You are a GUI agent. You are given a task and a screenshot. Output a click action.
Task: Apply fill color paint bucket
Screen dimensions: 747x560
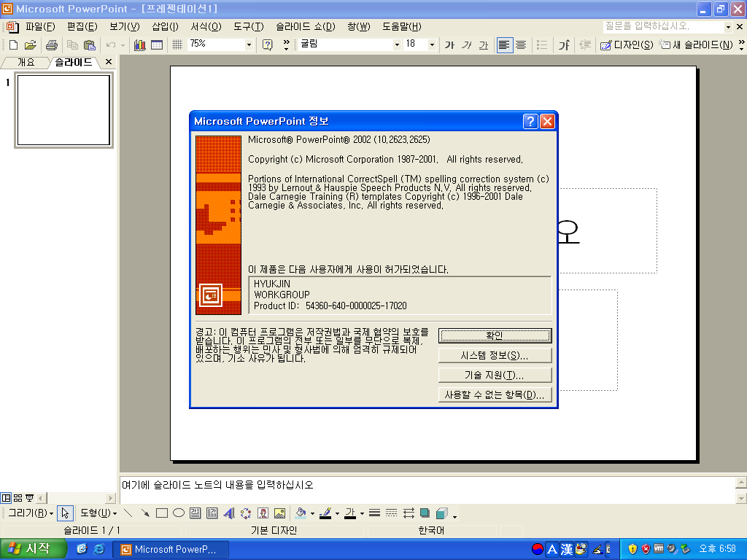(x=301, y=513)
